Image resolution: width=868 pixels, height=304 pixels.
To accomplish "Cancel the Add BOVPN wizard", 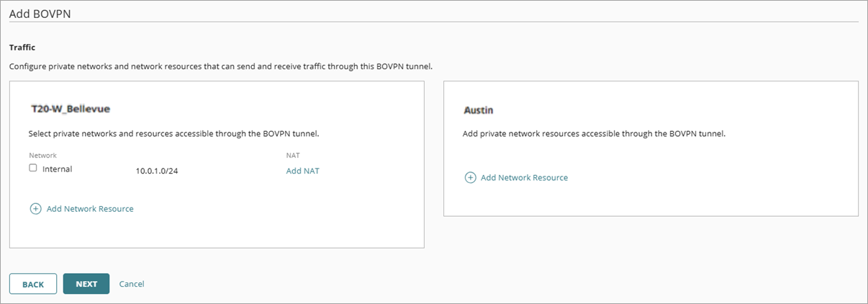I will coord(132,284).
